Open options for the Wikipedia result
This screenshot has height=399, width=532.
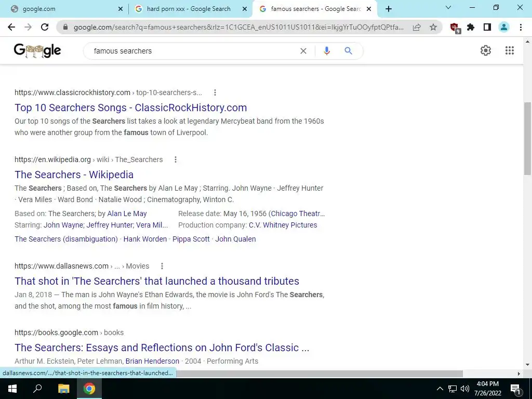[x=176, y=159]
